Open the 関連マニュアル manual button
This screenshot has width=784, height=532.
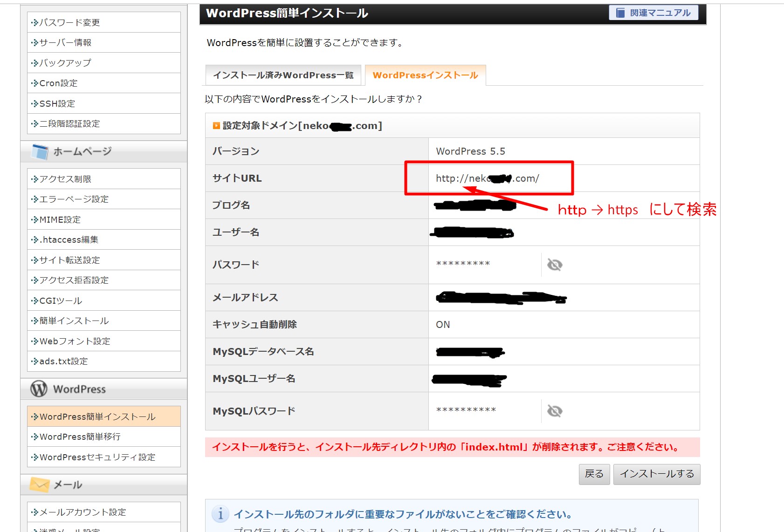[x=653, y=13]
